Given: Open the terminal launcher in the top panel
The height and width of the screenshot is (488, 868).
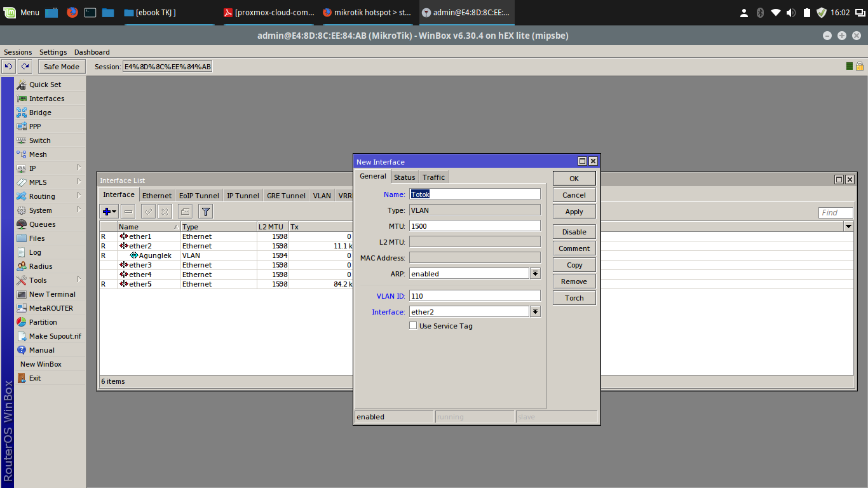Looking at the screenshot, I should pyautogui.click(x=90, y=12).
